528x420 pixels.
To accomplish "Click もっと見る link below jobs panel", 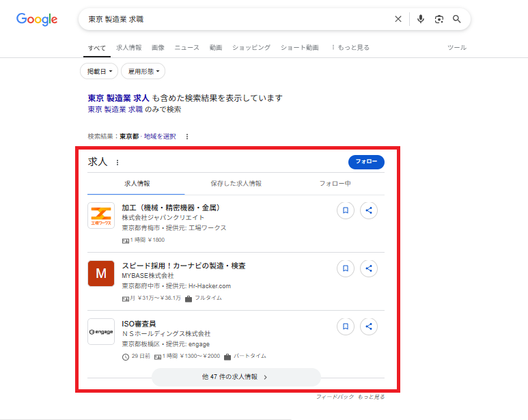I will click(x=371, y=397).
